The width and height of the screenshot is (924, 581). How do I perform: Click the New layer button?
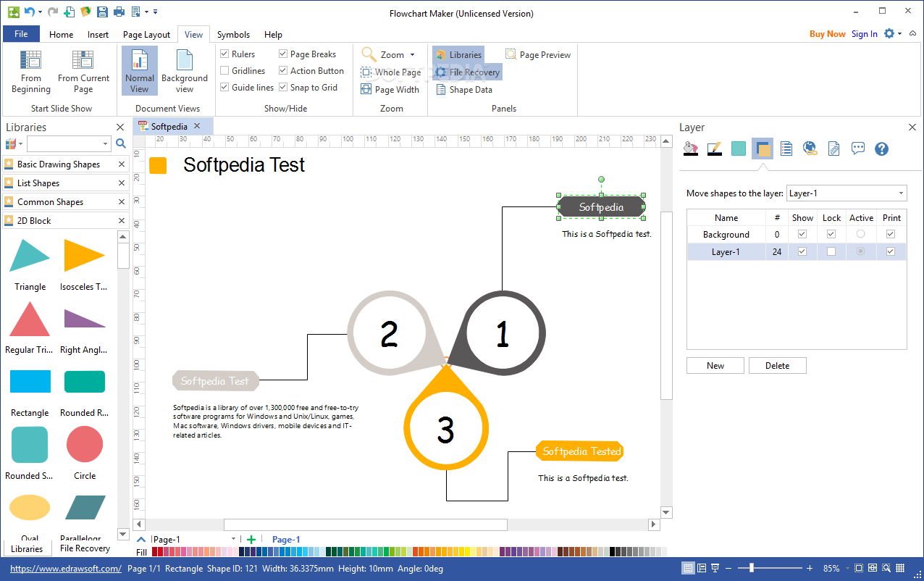coord(715,365)
